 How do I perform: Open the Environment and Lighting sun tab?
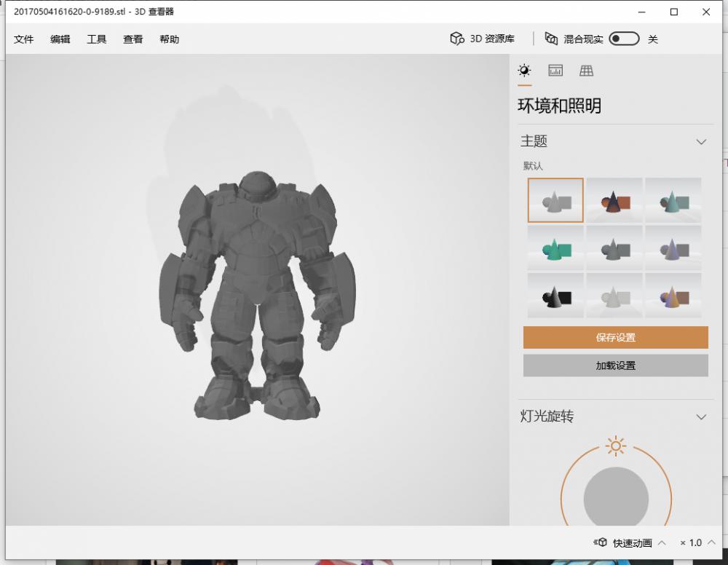(x=524, y=71)
